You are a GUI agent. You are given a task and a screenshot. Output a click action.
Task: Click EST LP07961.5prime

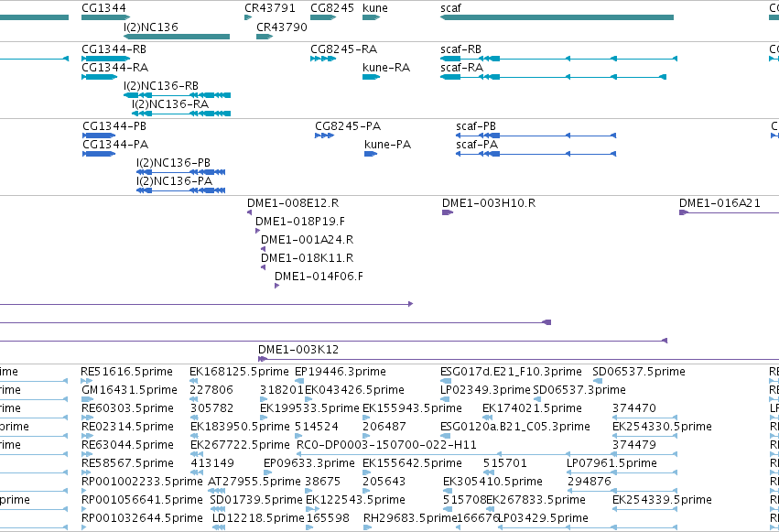[x=622, y=472]
